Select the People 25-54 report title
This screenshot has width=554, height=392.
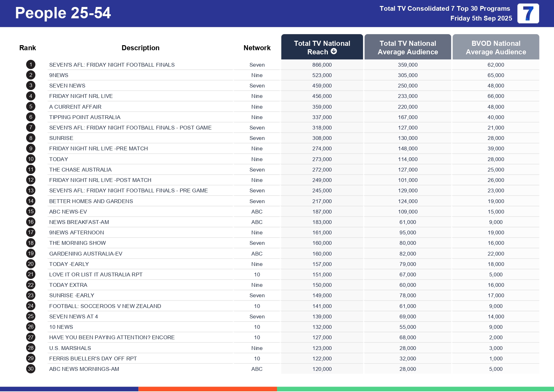click(x=63, y=13)
